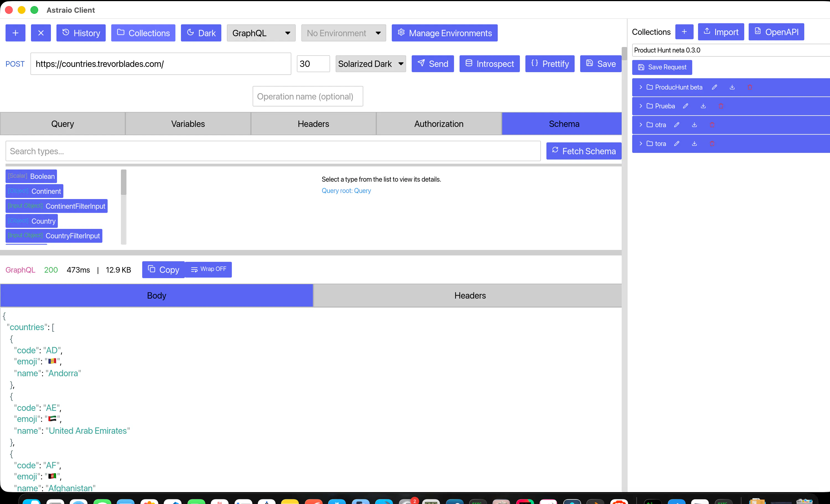This screenshot has width=830, height=504.
Task: Close the current tab with the X button
Action: tap(41, 33)
